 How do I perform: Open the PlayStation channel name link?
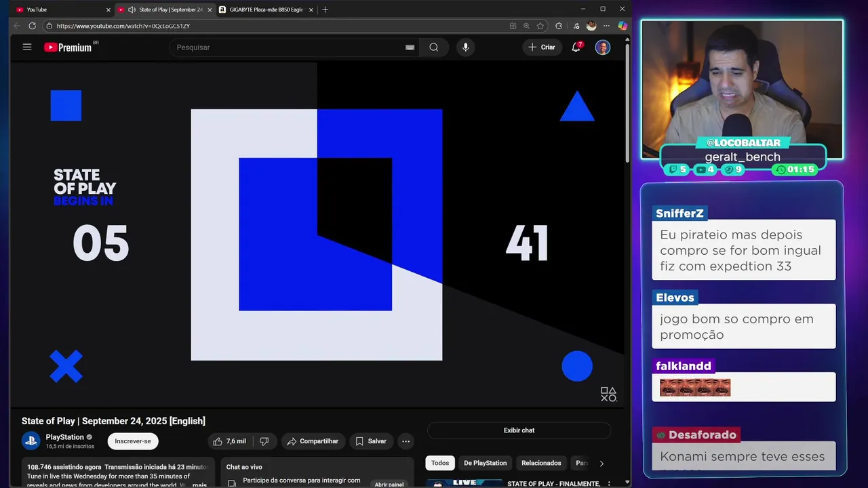coord(65,437)
